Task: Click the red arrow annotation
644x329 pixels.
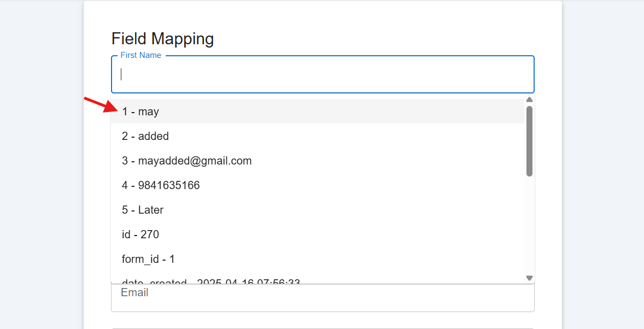Action: coord(101,105)
